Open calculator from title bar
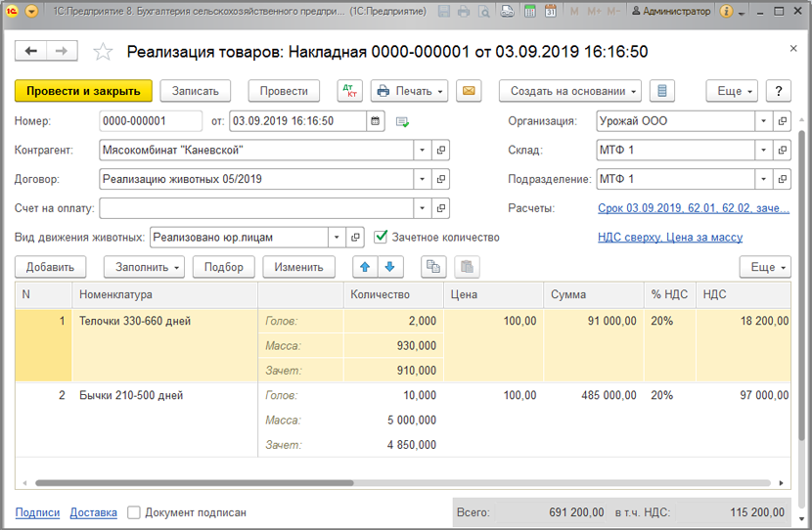This screenshot has width=812, height=530. tap(530, 11)
